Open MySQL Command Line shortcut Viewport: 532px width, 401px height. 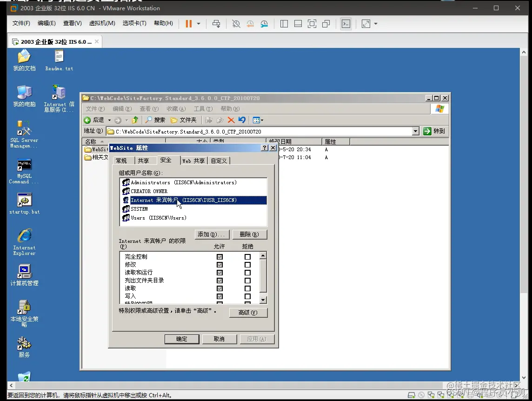click(24, 171)
